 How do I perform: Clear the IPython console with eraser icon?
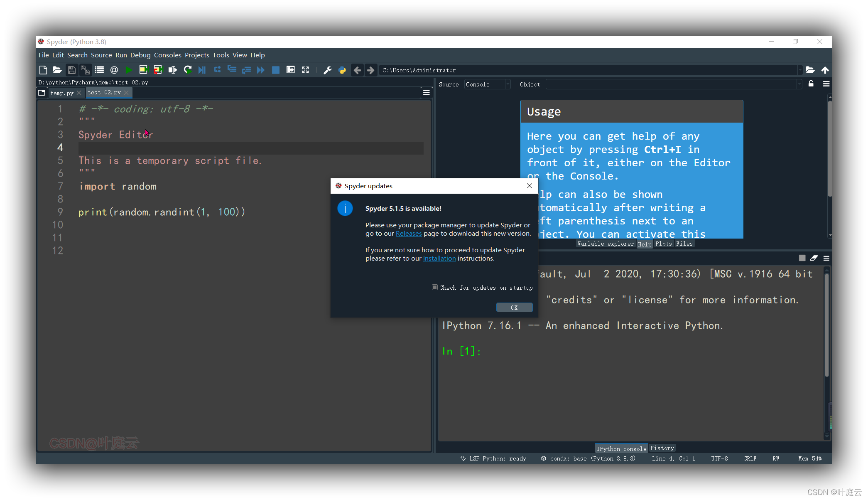tap(814, 258)
